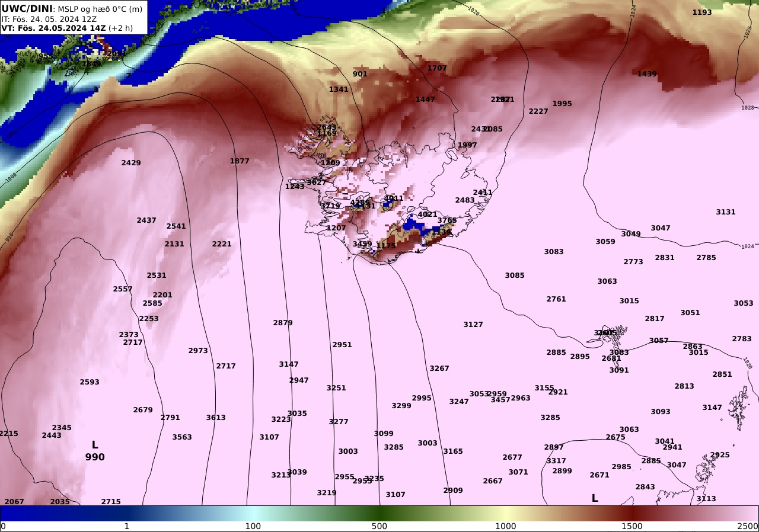Image resolution: width=759 pixels, height=532 pixels.
Task: Click the height value 2227
Action: (x=538, y=111)
